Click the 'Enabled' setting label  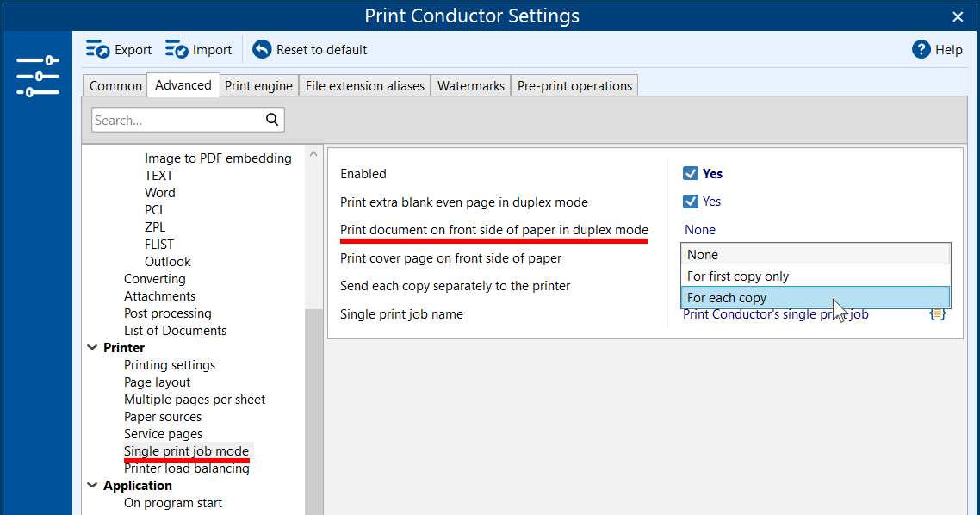pos(363,174)
